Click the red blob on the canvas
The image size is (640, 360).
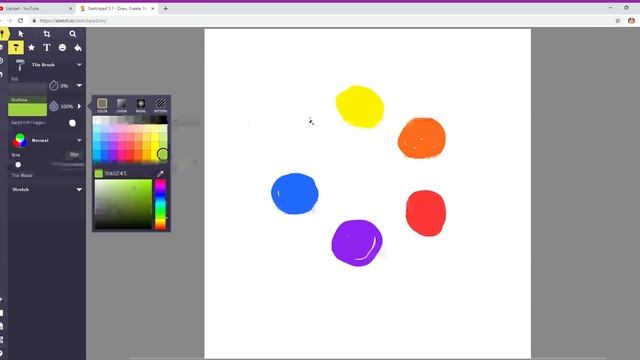[x=426, y=213]
